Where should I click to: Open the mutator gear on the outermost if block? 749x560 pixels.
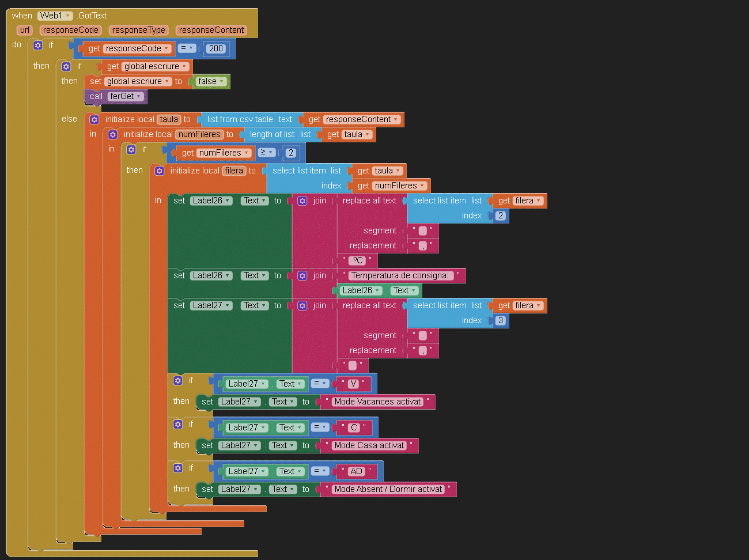[38, 45]
